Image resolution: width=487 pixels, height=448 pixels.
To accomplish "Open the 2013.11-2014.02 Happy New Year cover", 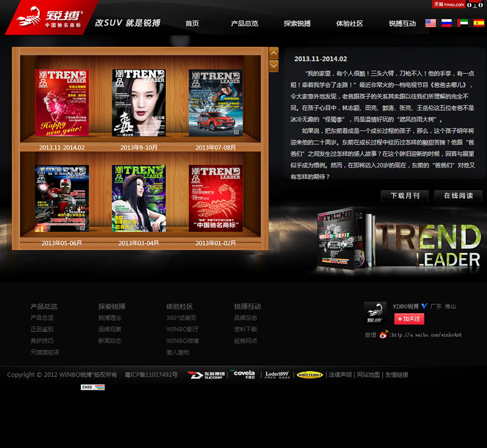I will [62, 103].
